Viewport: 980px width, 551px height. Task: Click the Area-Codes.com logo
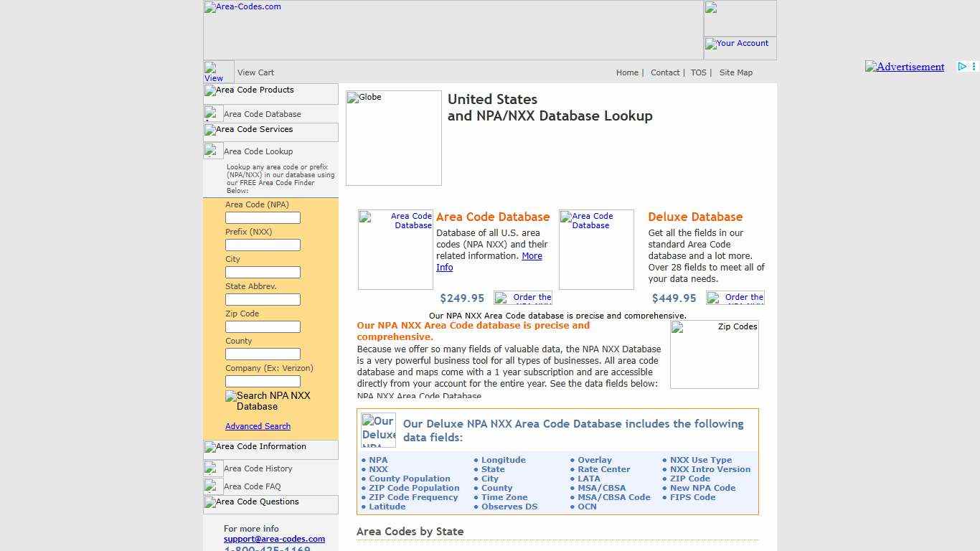click(x=242, y=7)
